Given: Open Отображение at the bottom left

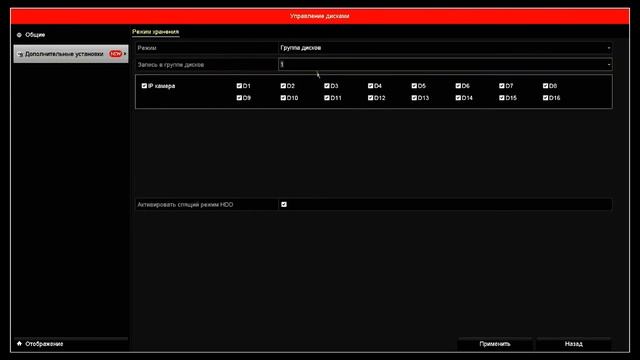Looking at the screenshot, I should coord(44,344).
